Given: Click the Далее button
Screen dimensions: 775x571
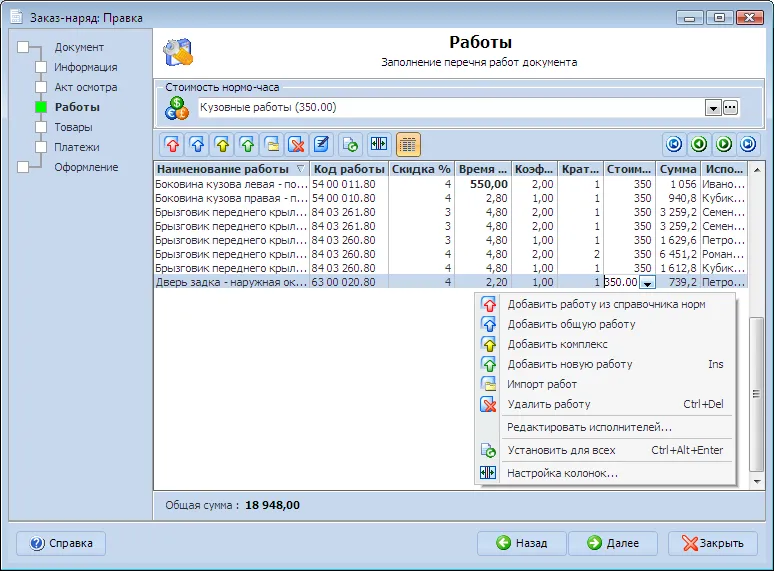Looking at the screenshot, I should coord(613,543).
